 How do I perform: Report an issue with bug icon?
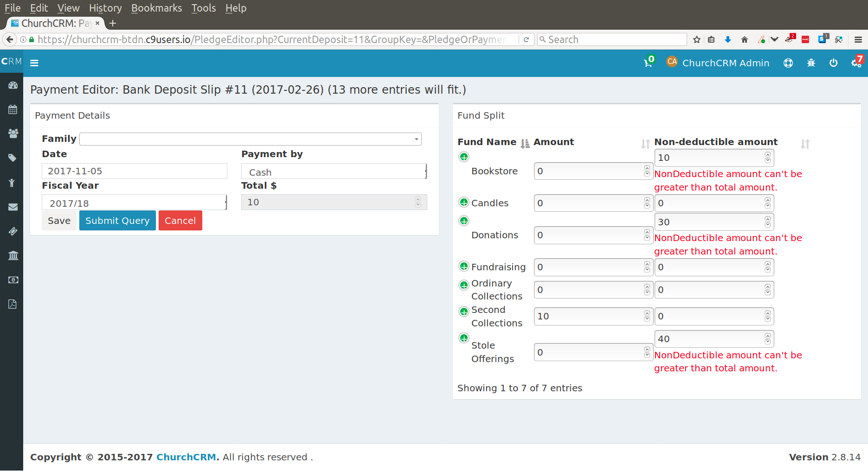tap(811, 63)
